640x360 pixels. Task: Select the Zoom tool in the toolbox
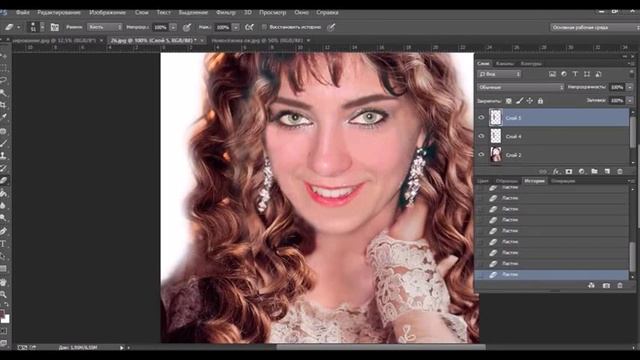(x=3, y=294)
